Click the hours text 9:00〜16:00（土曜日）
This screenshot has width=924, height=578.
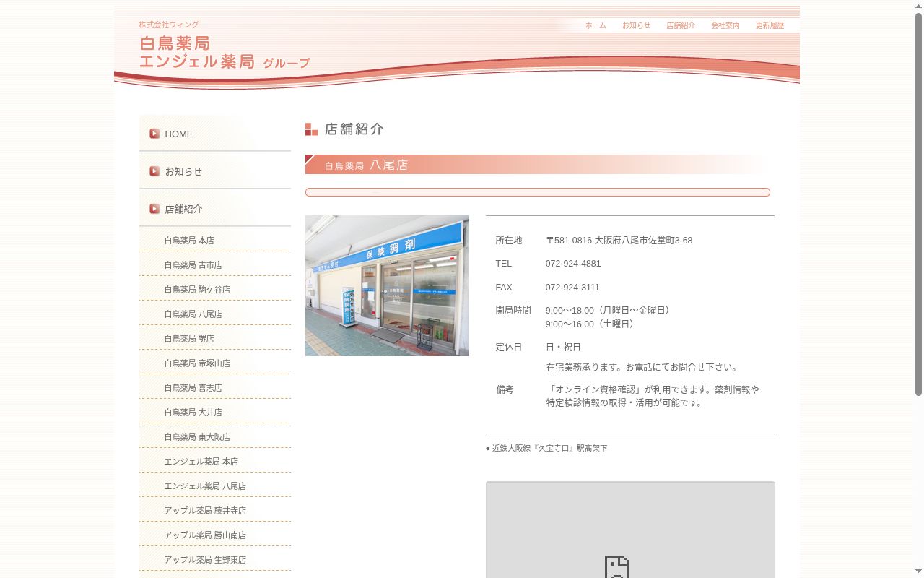(x=592, y=324)
